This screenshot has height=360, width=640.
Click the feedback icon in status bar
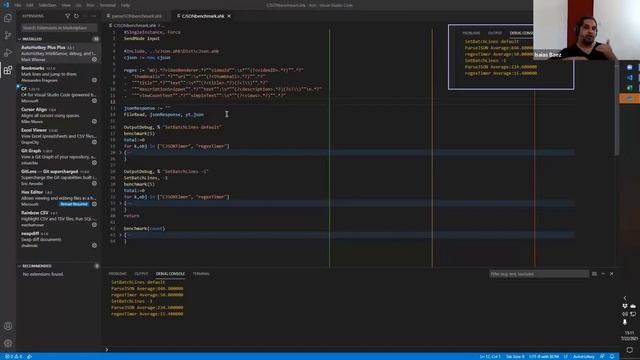[602, 356]
